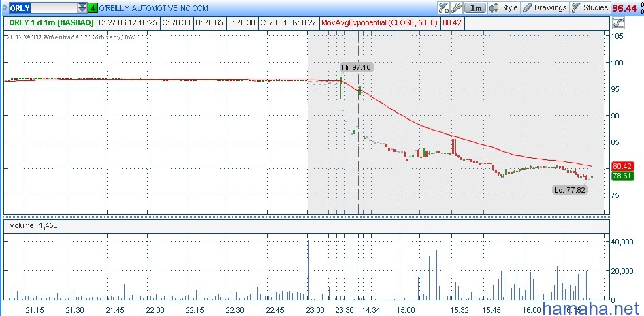The width and height of the screenshot is (644, 316).
Task: Click the last price 96.44
Action: [x=623, y=8]
